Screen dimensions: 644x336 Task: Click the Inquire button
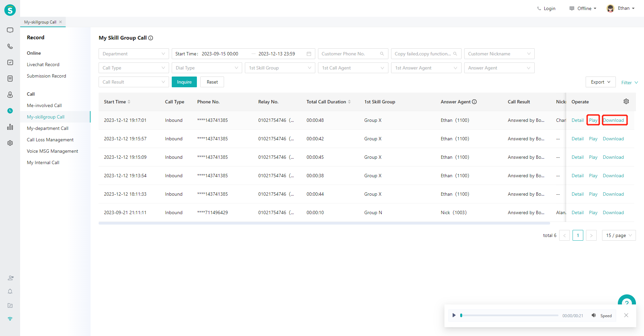click(184, 82)
